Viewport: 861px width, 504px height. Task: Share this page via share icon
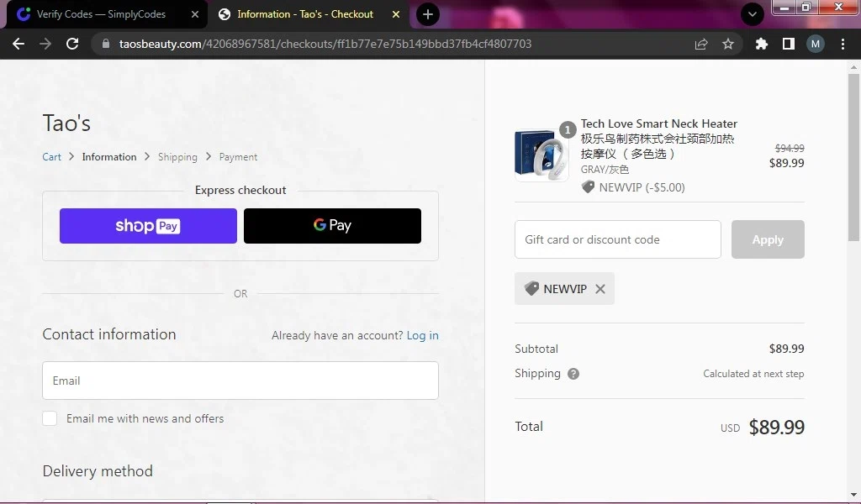pyautogui.click(x=701, y=44)
